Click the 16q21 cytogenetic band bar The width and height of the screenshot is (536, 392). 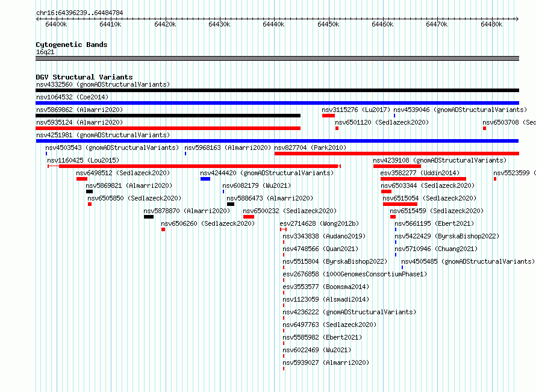pyautogui.click(x=277, y=58)
